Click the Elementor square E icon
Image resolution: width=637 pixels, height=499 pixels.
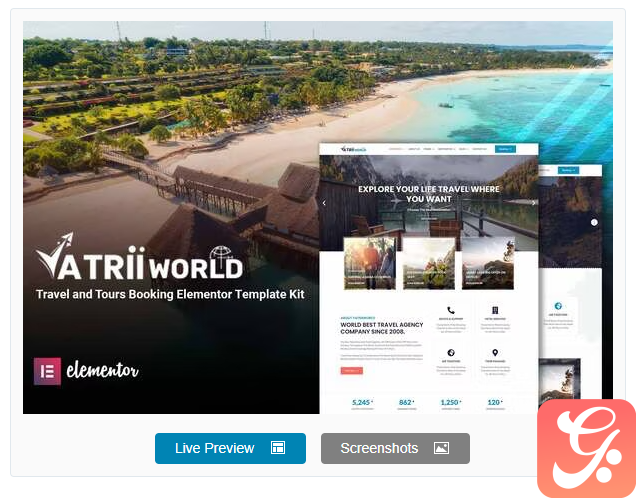coord(47,371)
